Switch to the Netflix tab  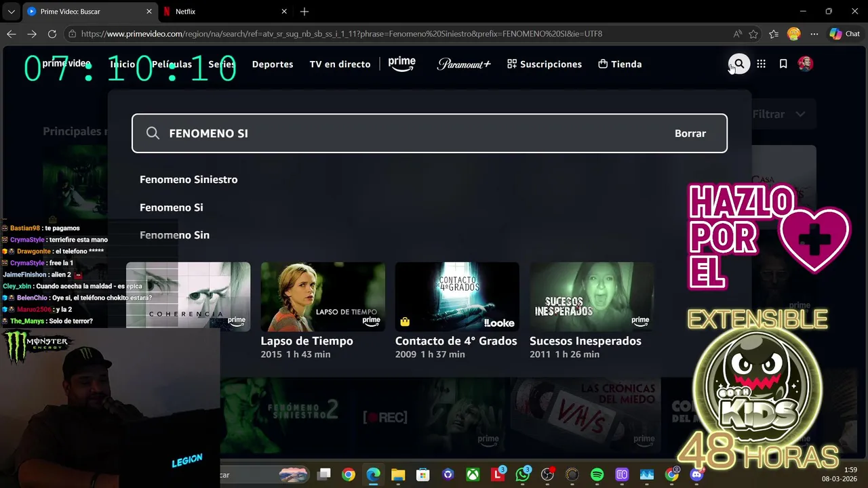(x=226, y=12)
